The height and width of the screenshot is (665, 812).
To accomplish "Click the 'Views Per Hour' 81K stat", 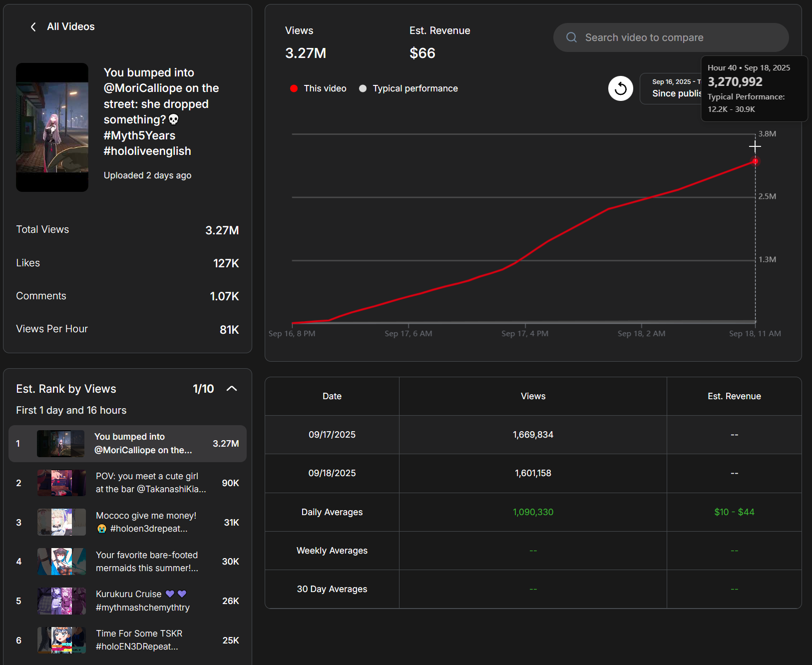I will click(x=127, y=329).
